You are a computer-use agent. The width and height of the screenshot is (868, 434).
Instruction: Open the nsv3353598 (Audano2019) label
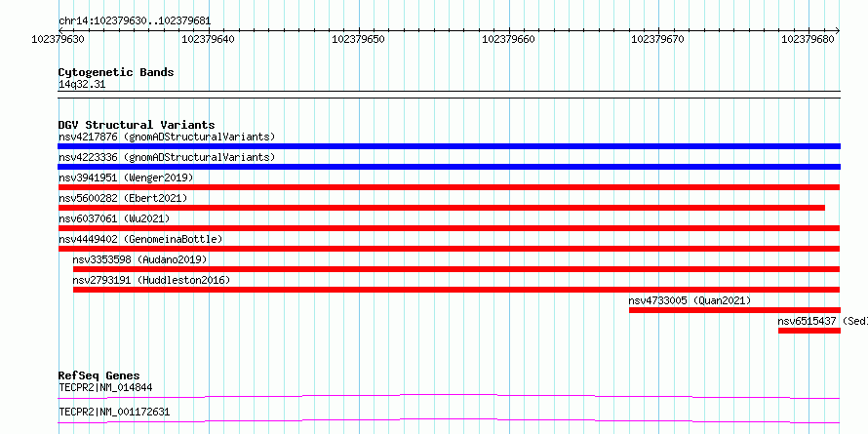point(139,259)
